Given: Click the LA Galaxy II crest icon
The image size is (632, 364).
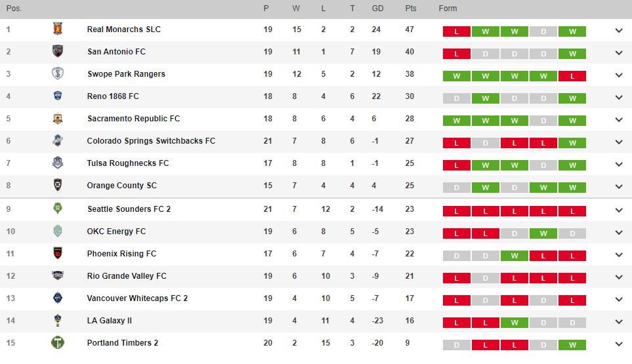Looking at the screenshot, I should pyautogui.click(x=58, y=321).
